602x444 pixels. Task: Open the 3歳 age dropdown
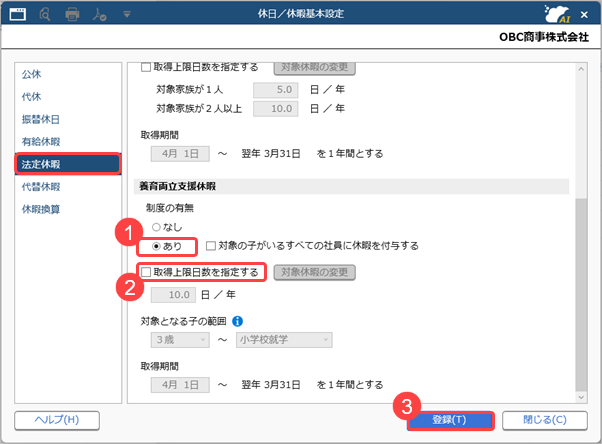point(180,340)
